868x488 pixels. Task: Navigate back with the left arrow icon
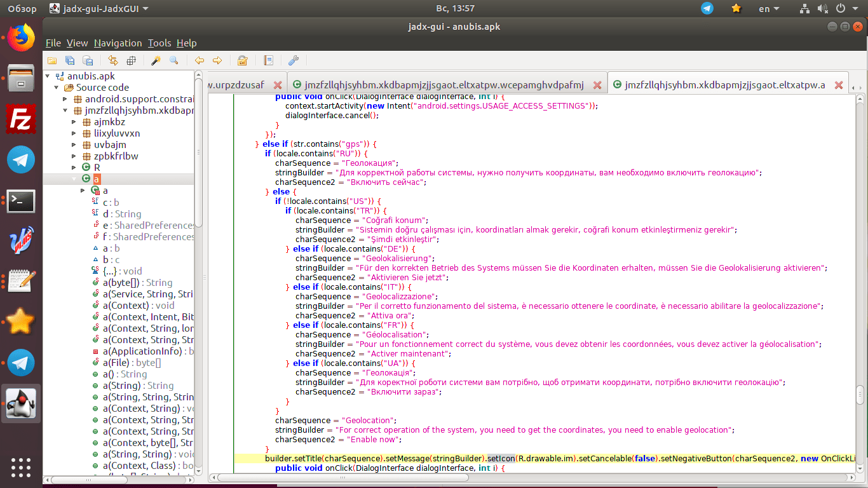tap(200, 61)
